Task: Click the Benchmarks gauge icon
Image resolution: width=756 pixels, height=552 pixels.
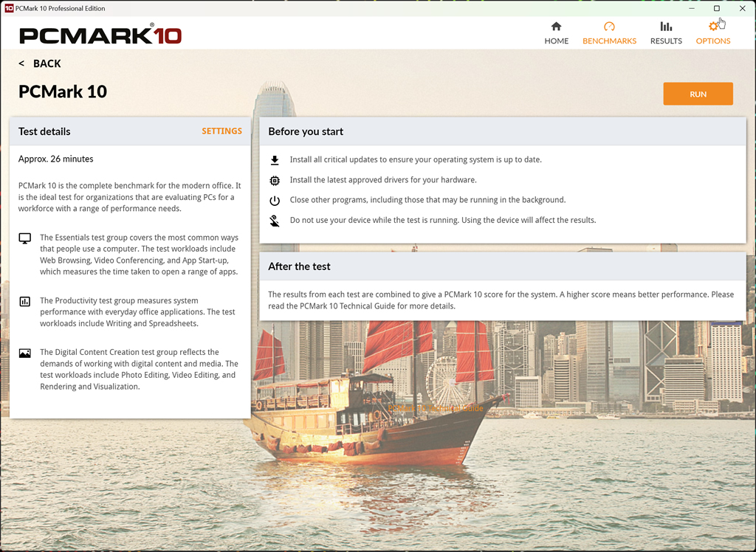Action: pos(609,26)
